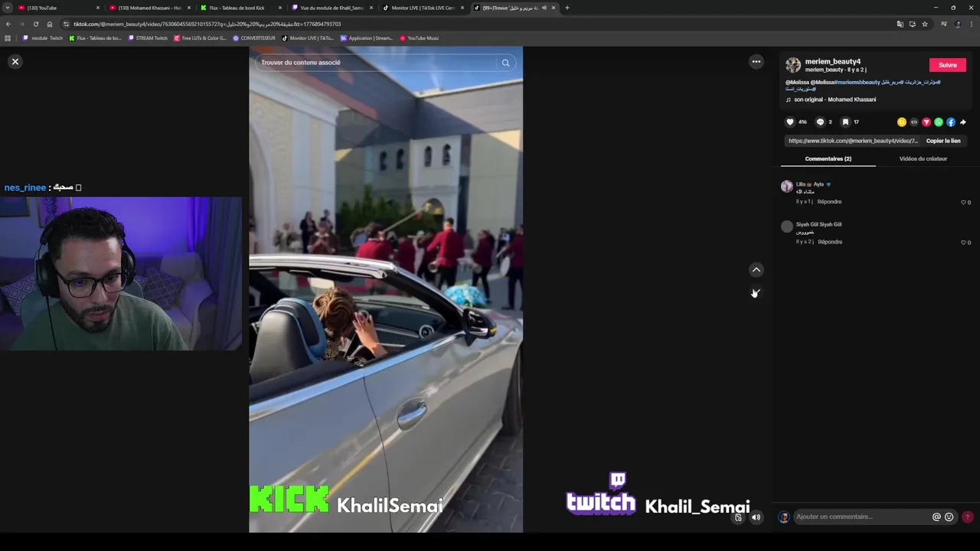The height and width of the screenshot is (551, 980).
Task: Open apps grid icon in bookmarks bar
Action: coord(8,38)
